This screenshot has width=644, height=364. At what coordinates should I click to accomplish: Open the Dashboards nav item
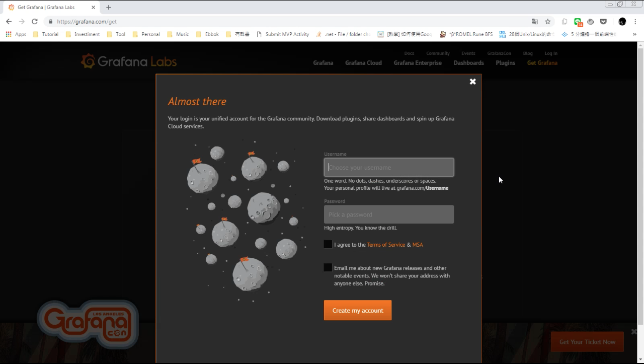click(x=468, y=63)
